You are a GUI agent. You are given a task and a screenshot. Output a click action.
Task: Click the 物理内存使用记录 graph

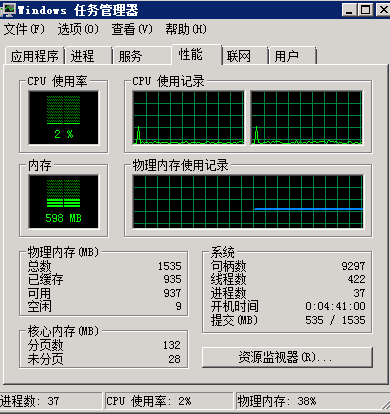click(248, 201)
